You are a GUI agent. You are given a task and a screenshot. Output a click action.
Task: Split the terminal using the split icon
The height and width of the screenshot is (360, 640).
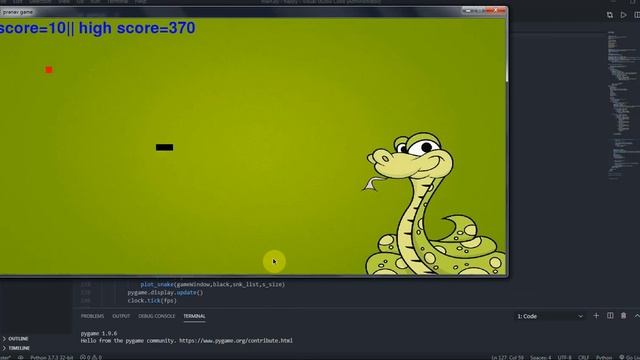coord(610,316)
